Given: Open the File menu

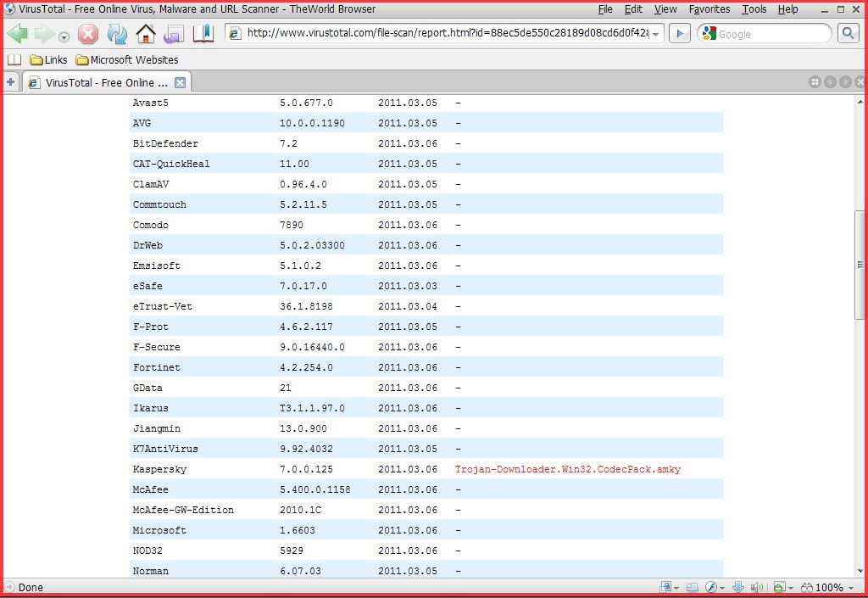Looking at the screenshot, I should [x=605, y=9].
